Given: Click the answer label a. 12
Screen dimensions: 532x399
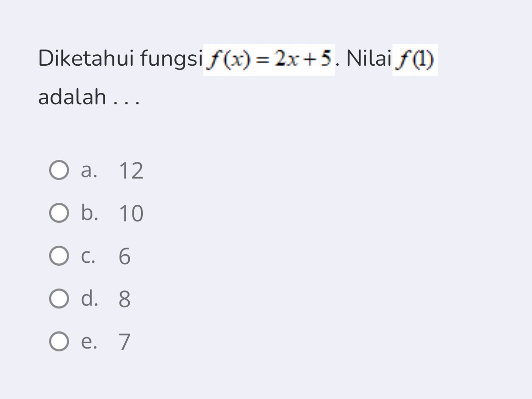Looking at the screenshot, I should point(113,170).
